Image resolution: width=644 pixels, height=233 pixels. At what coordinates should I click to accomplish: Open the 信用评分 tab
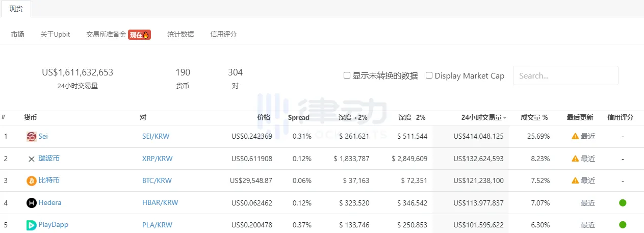point(223,34)
